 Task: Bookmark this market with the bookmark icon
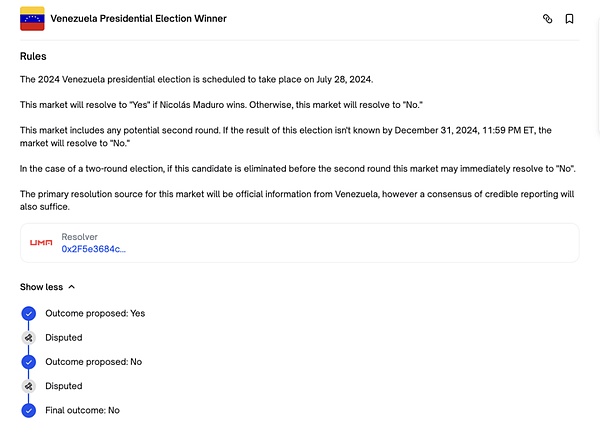tap(569, 19)
